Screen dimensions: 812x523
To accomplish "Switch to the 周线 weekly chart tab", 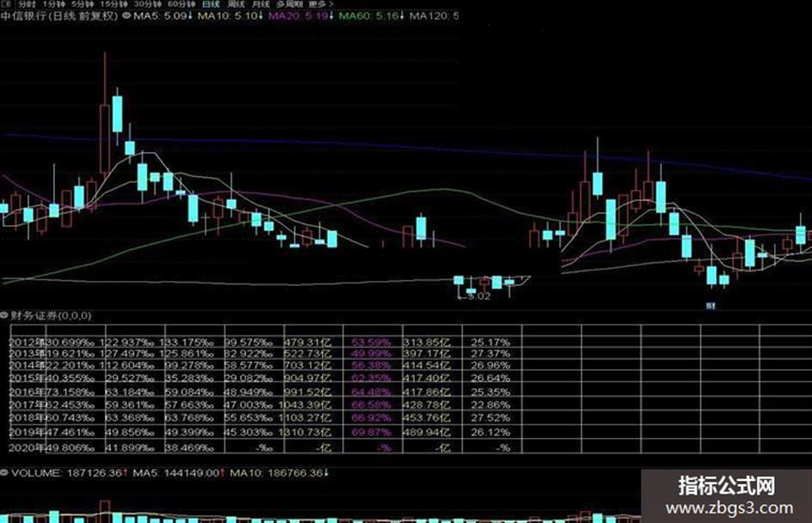I will click(235, 4).
